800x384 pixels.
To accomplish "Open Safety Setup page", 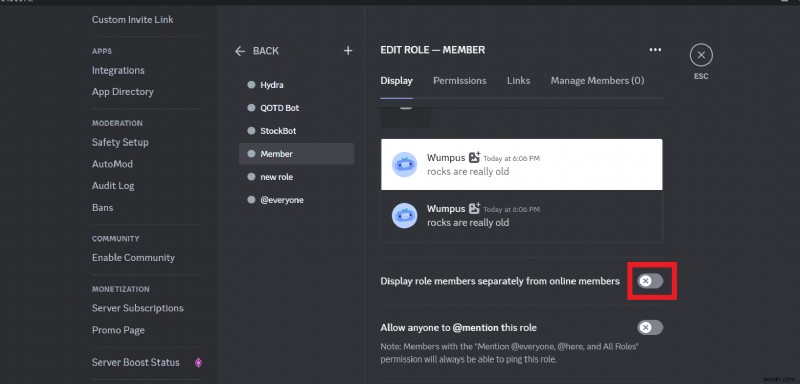I will 120,142.
